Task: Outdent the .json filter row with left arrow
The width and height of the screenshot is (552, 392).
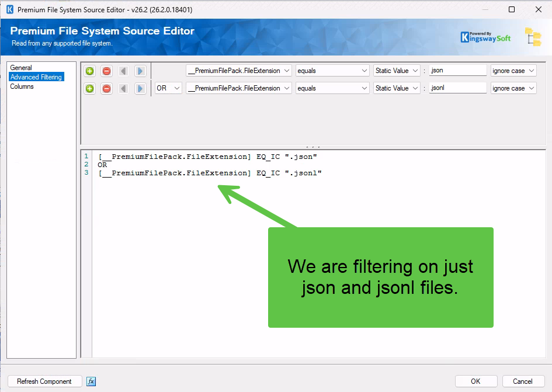Action: [123, 71]
